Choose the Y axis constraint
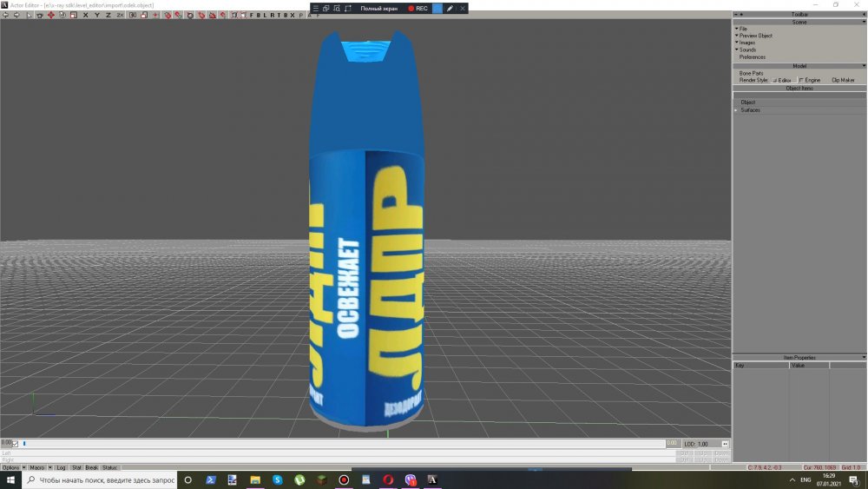 [x=97, y=15]
